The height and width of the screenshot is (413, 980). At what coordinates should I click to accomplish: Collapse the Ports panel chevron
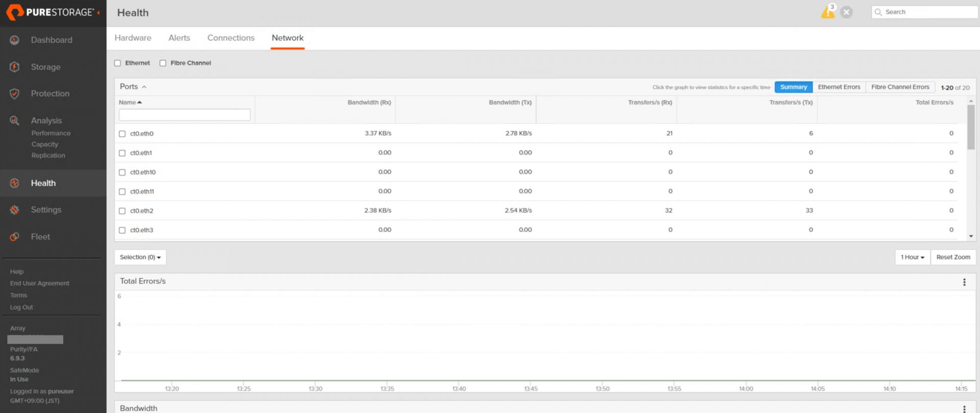[144, 87]
